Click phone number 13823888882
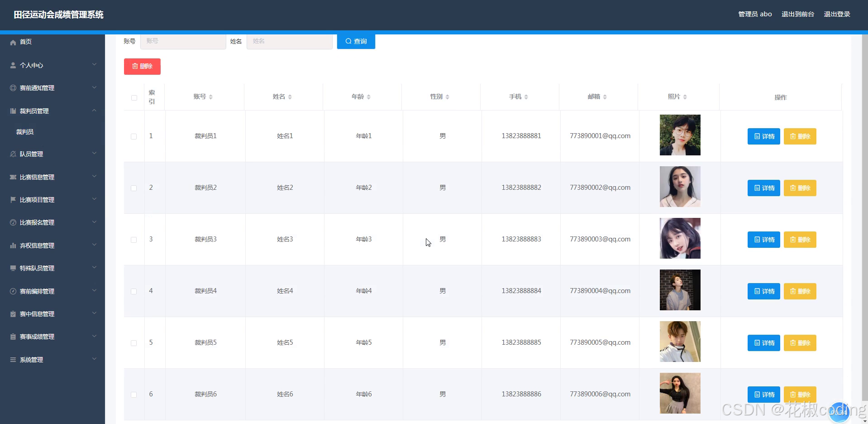This screenshot has width=868, height=424. coord(521,188)
